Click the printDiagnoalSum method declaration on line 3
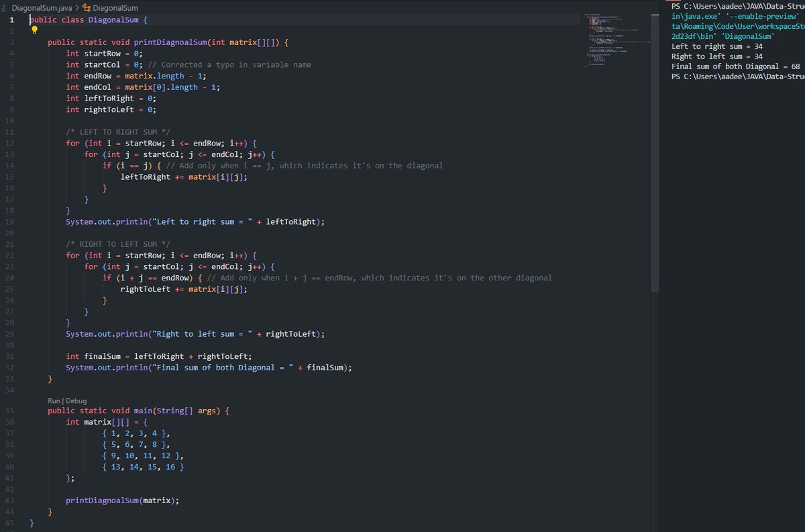Viewport: 805px width, 532px height. pos(168,42)
